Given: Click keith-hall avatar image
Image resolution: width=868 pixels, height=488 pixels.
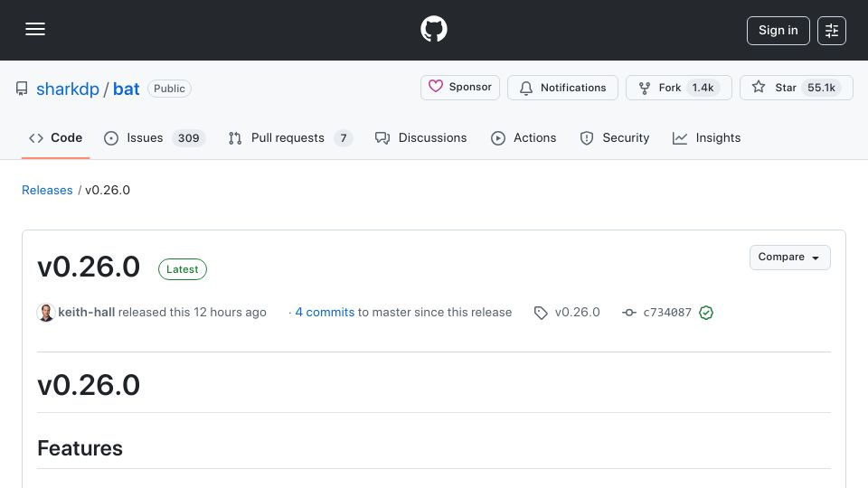Looking at the screenshot, I should (x=46, y=313).
